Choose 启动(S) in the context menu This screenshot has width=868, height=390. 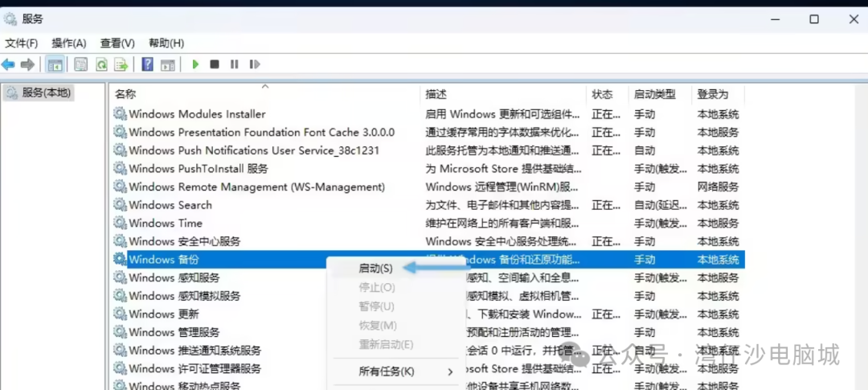[x=376, y=269]
